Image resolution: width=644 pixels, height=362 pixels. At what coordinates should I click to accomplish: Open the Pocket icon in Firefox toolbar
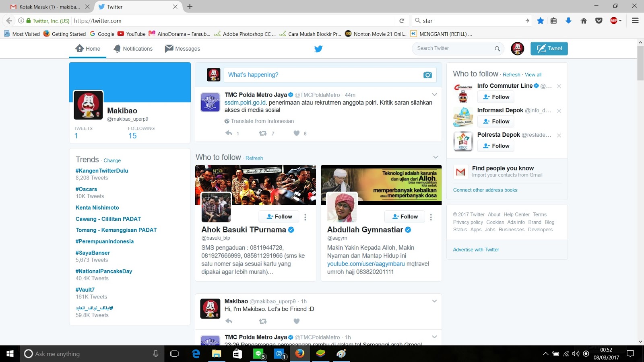(599, 21)
